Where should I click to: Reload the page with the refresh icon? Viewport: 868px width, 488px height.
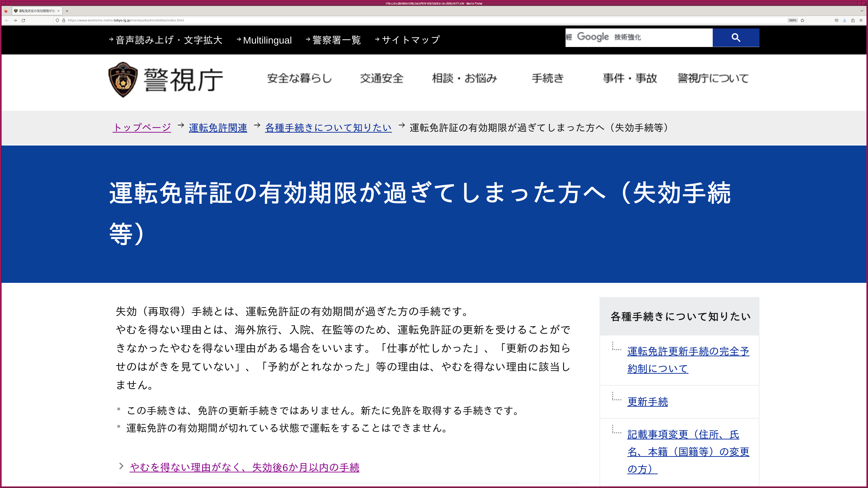point(23,20)
